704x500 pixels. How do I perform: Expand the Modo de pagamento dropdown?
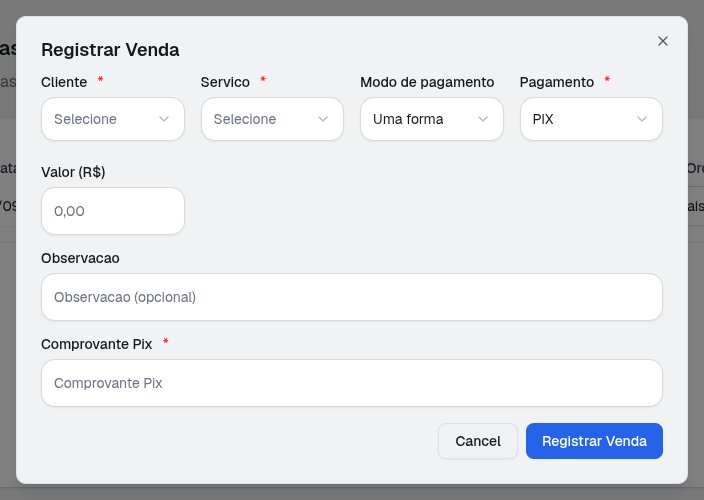pos(431,119)
